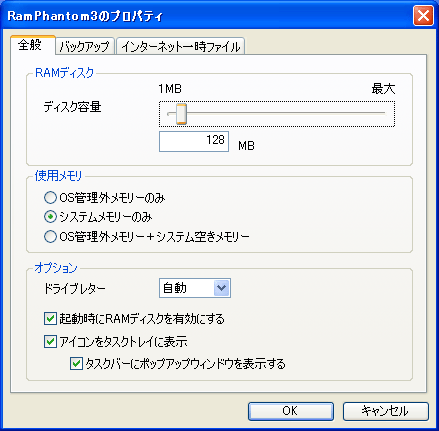Expand the ドライブレター dropdown arrow
Viewport: 439px width, 431px height.
[221, 288]
